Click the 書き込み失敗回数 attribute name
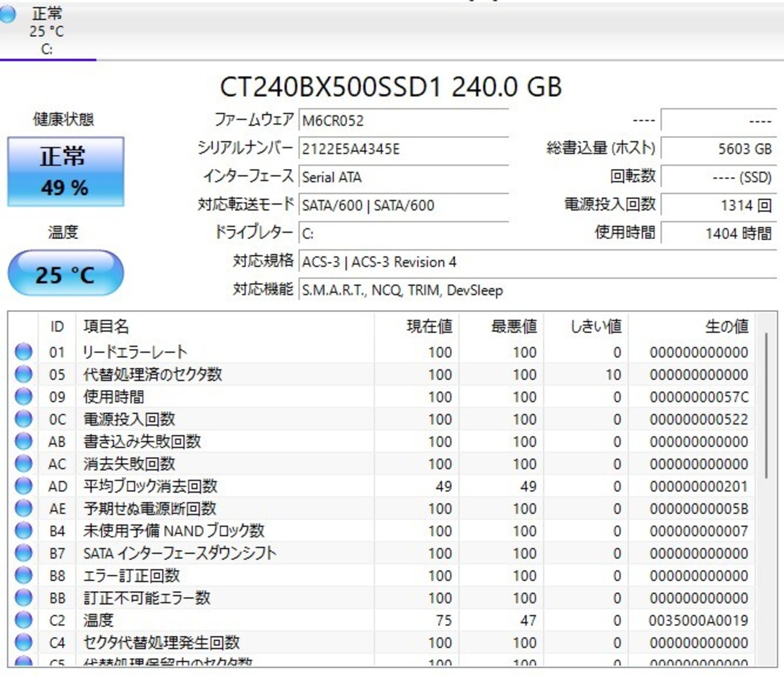Screen dimensions: 784x675 coord(142,442)
